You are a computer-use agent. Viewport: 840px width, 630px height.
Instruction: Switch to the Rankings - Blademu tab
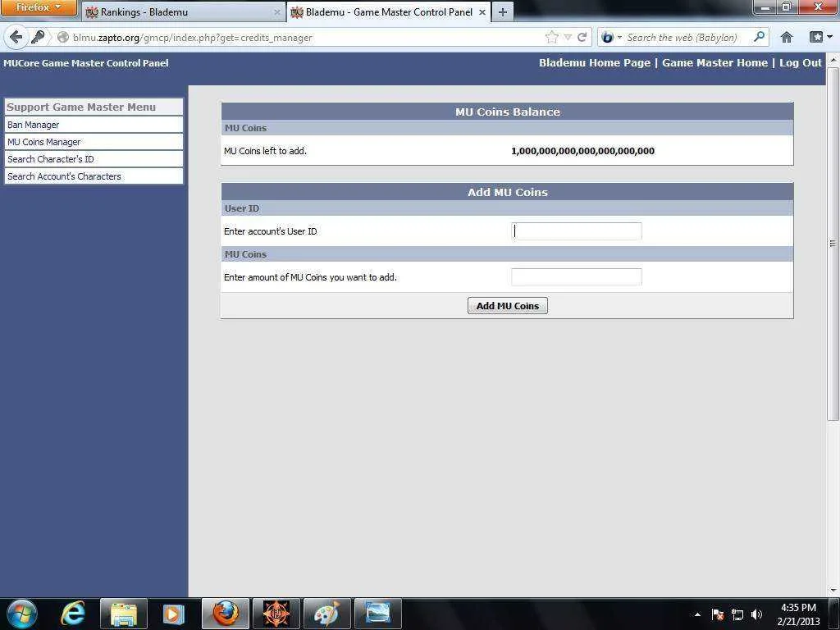(x=184, y=11)
